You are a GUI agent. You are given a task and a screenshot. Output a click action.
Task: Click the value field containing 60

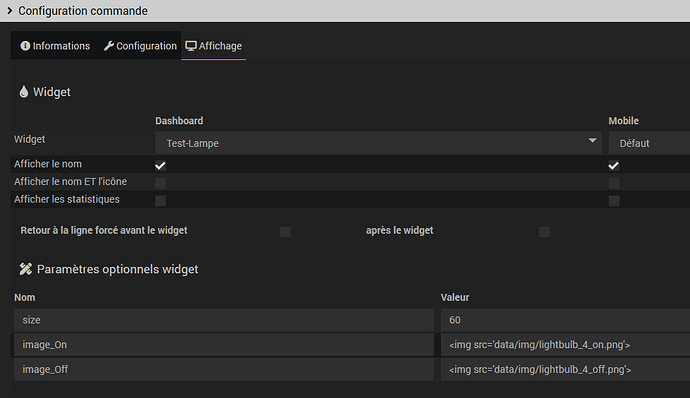(565, 320)
